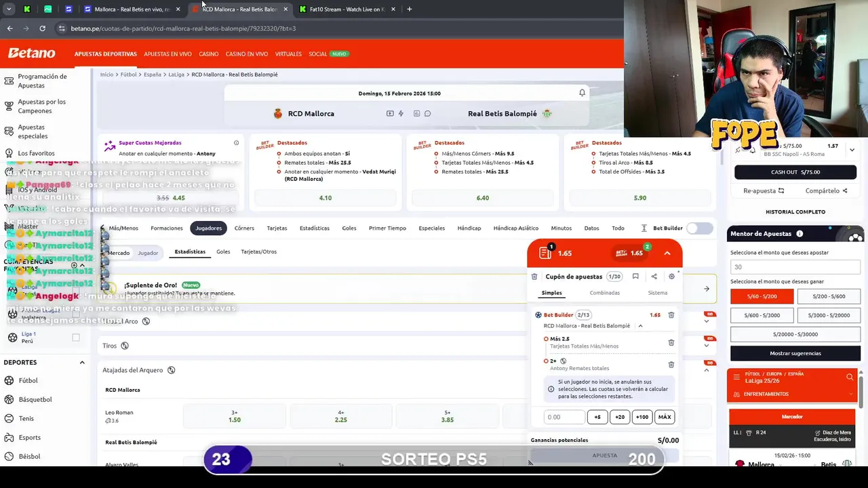Select S/200 - S/600 winnings range
868x488 pixels.
point(829,296)
